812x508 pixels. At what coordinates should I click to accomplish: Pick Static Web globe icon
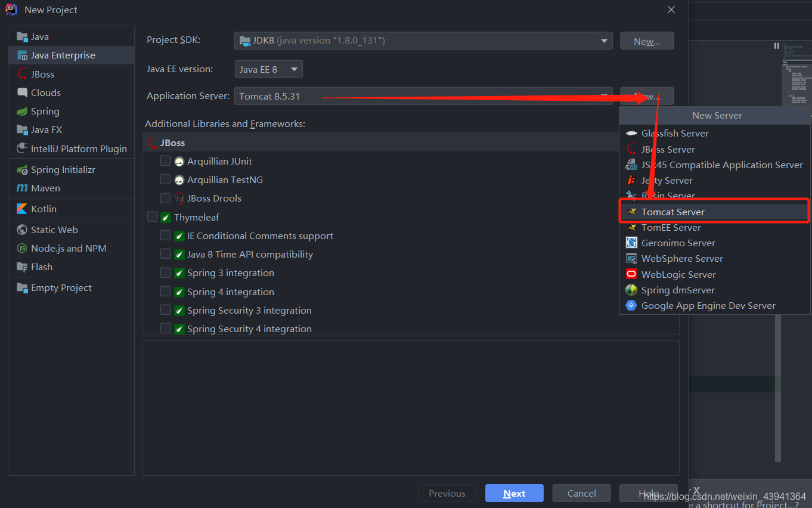[x=22, y=230]
